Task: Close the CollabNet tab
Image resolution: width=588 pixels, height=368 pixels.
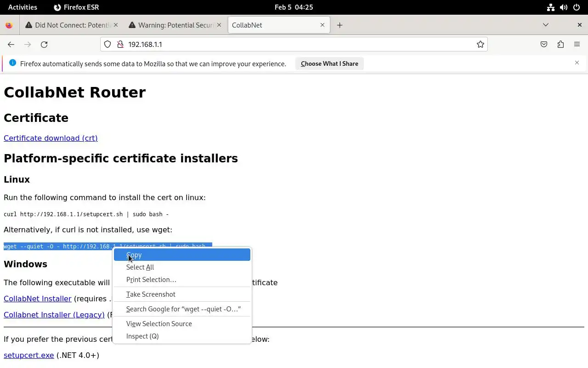Action: click(x=322, y=25)
